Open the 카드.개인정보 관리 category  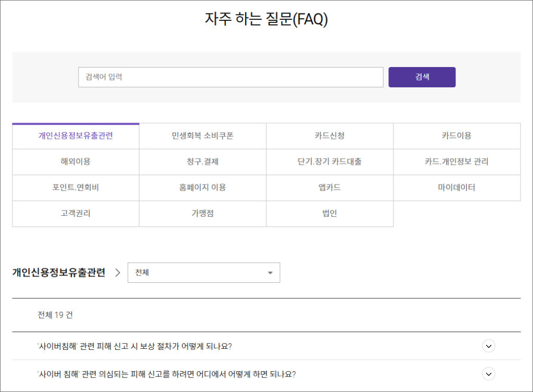456,162
